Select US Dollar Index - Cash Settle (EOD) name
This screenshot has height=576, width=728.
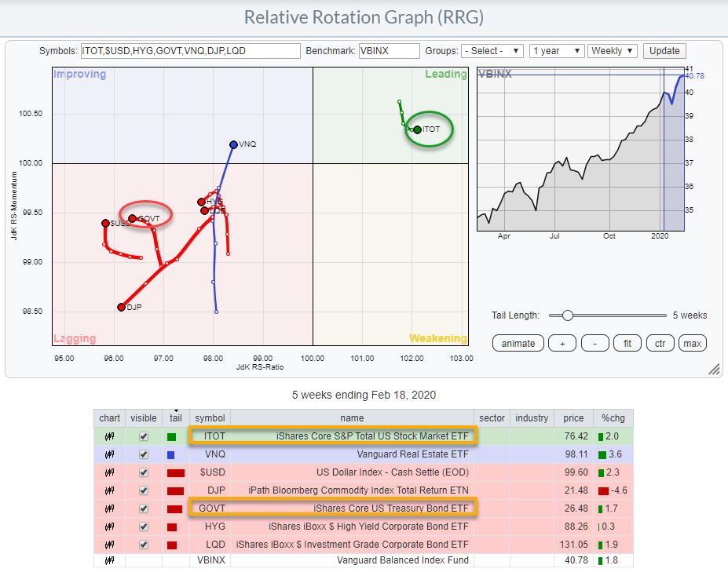(393, 472)
